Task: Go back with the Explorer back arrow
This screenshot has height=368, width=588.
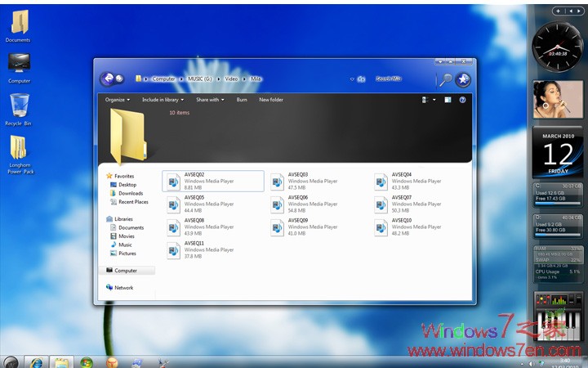Action: (108, 79)
